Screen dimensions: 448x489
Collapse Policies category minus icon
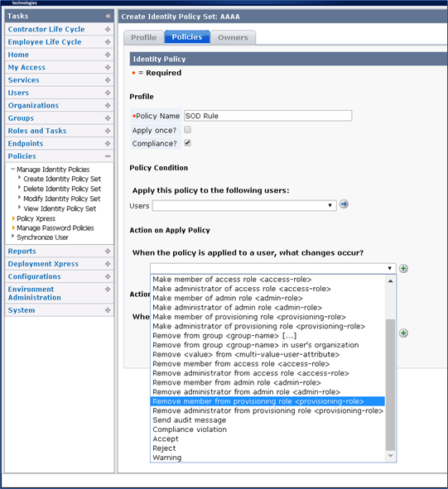(108, 156)
